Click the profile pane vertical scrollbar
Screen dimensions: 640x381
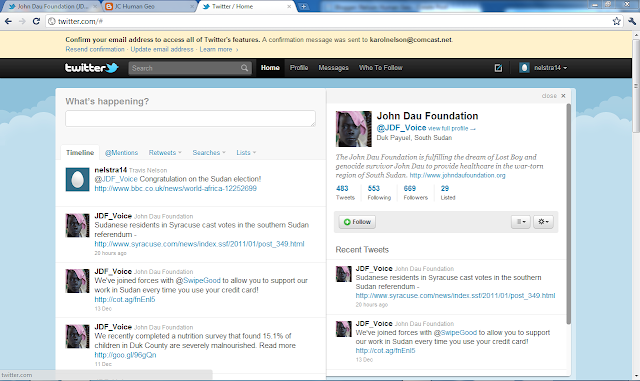pos(569,214)
